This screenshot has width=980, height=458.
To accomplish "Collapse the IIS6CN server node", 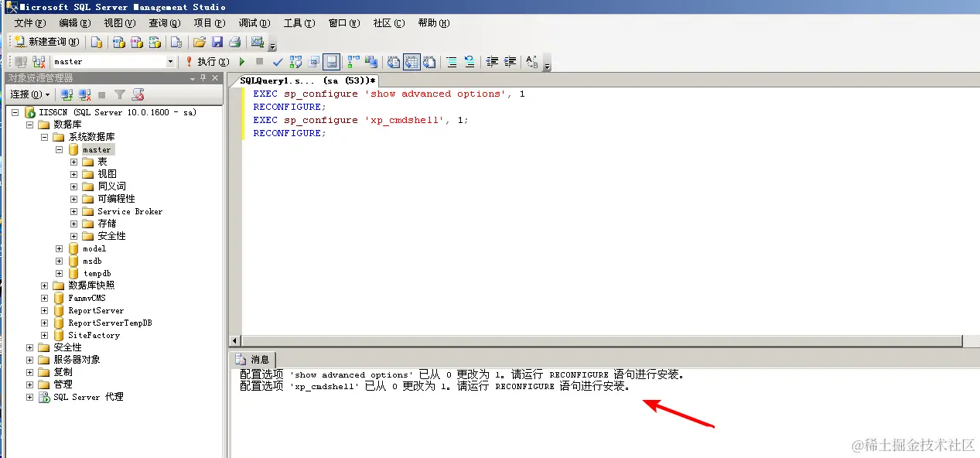I will [x=15, y=112].
